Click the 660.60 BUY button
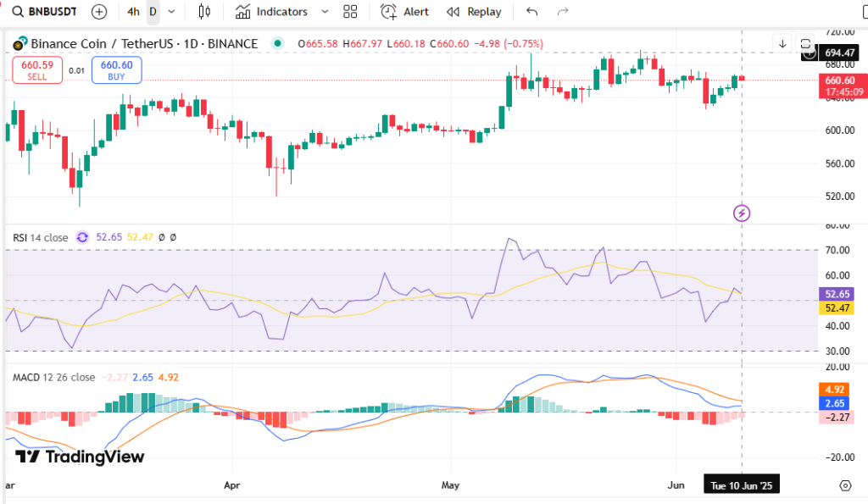The height and width of the screenshot is (504, 868). click(x=116, y=70)
